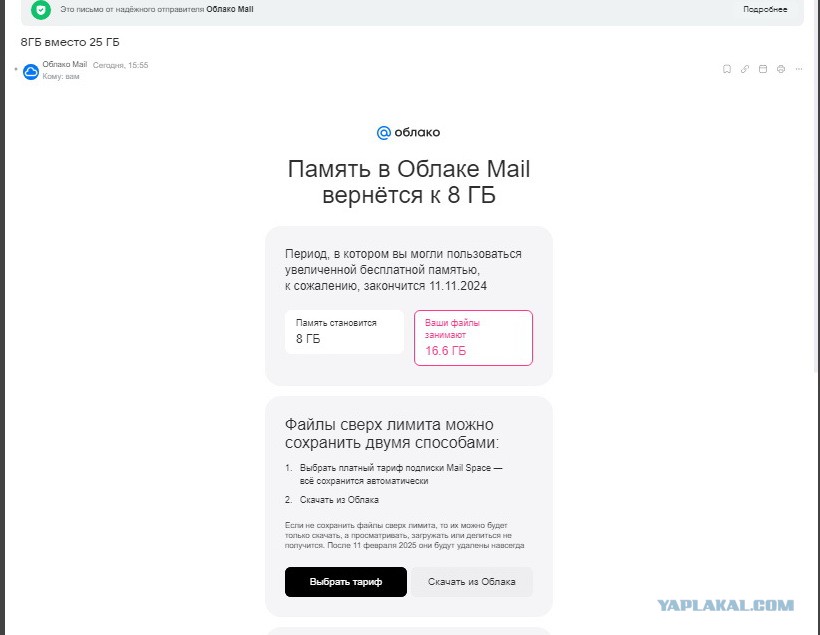Open the three-dots more actions menu
This screenshot has height=635, width=820.
(x=799, y=69)
